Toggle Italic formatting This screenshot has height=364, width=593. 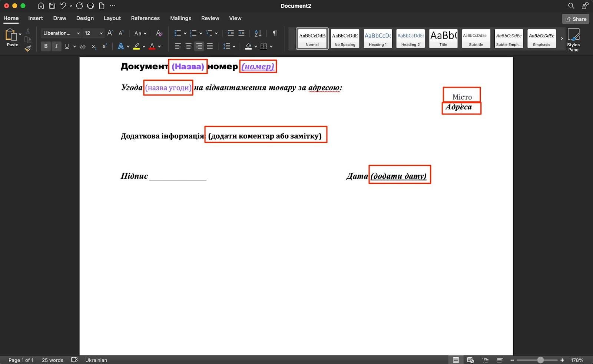[x=56, y=46]
